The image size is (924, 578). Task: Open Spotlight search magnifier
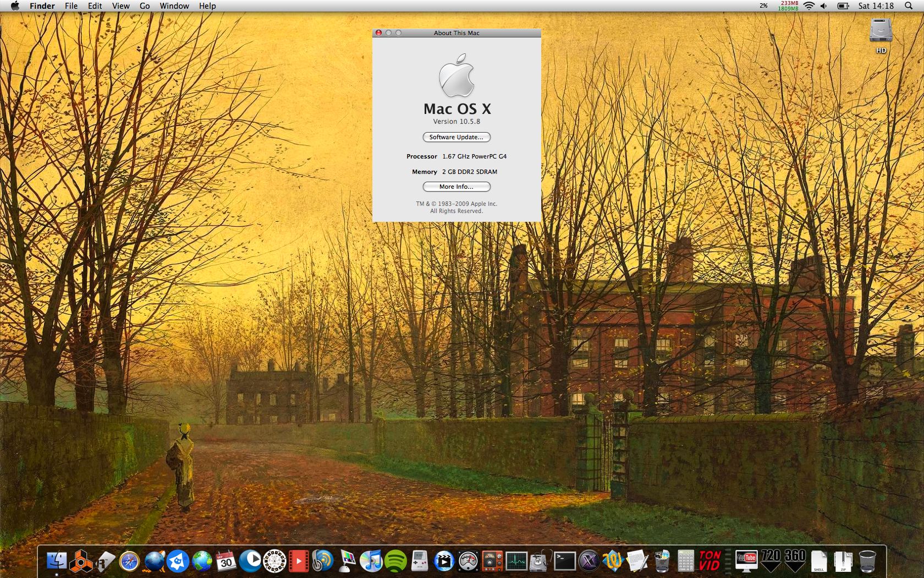click(908, 6)
